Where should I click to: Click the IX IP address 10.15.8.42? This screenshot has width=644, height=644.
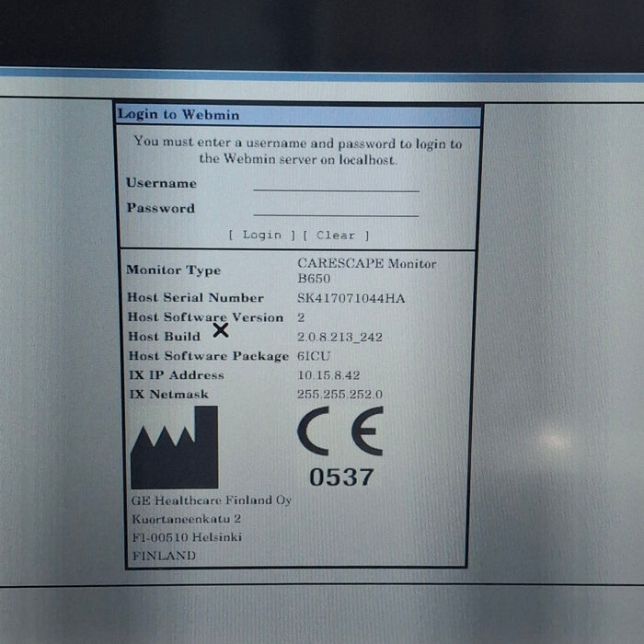328,375
